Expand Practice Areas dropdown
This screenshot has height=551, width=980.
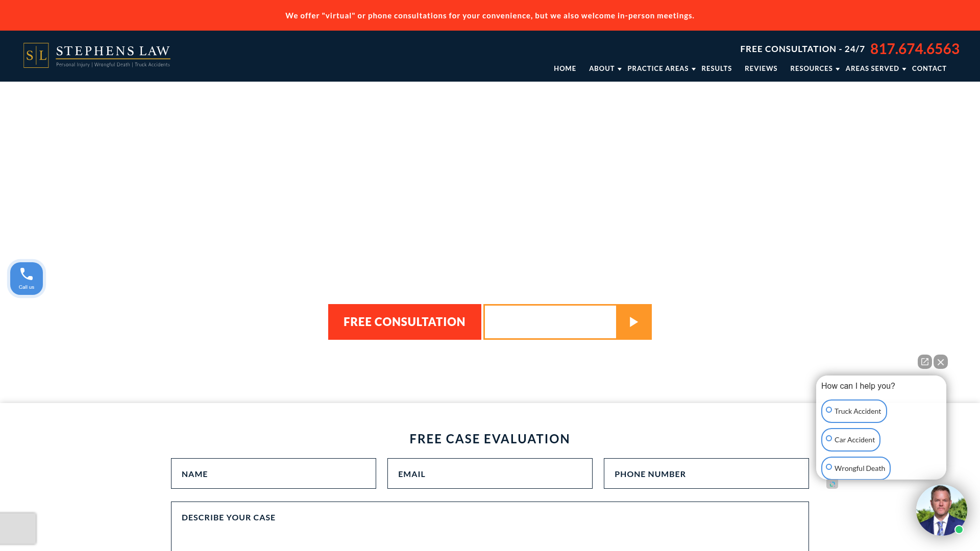click(x=660, y=68)
